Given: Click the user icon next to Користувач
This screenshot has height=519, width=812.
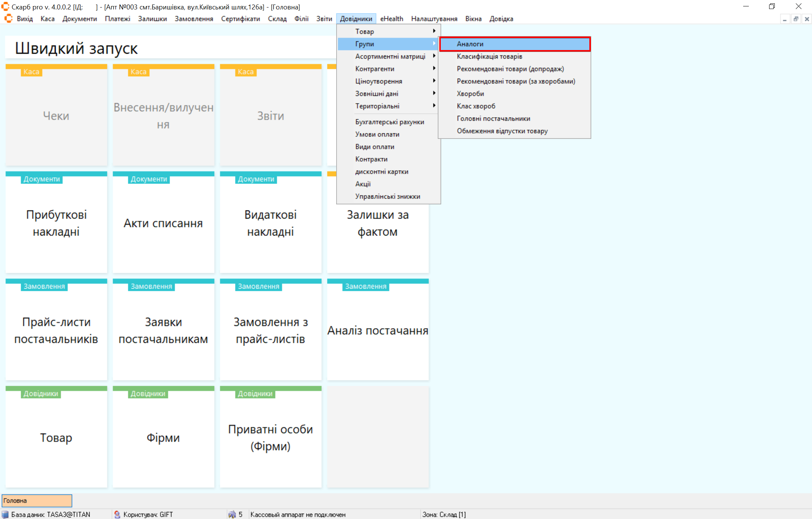Looking at the screenshot, I should pyautogui.click(x=117, y=514).
